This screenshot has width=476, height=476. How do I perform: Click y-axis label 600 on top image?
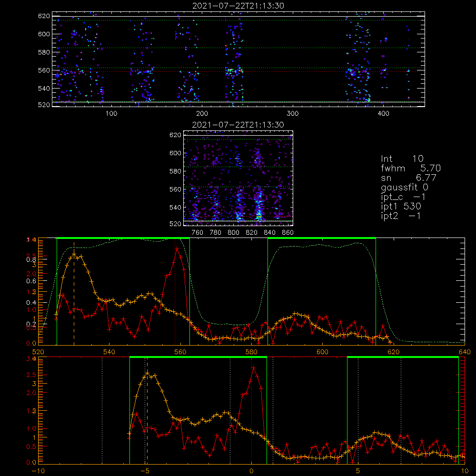44,34
